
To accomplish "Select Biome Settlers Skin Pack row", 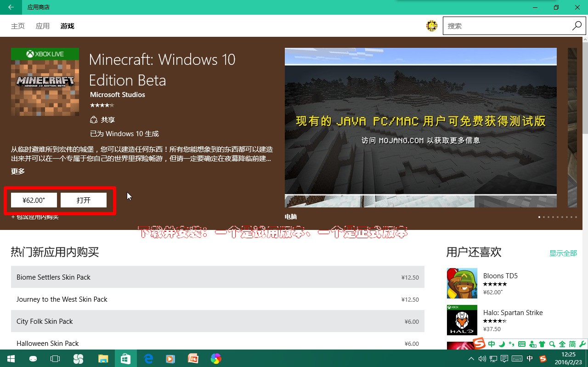I will (218, 277).
